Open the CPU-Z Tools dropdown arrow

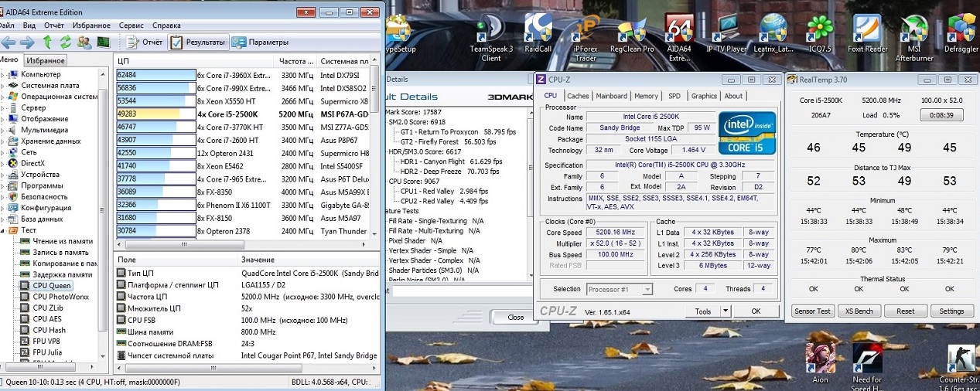(725, 311)
